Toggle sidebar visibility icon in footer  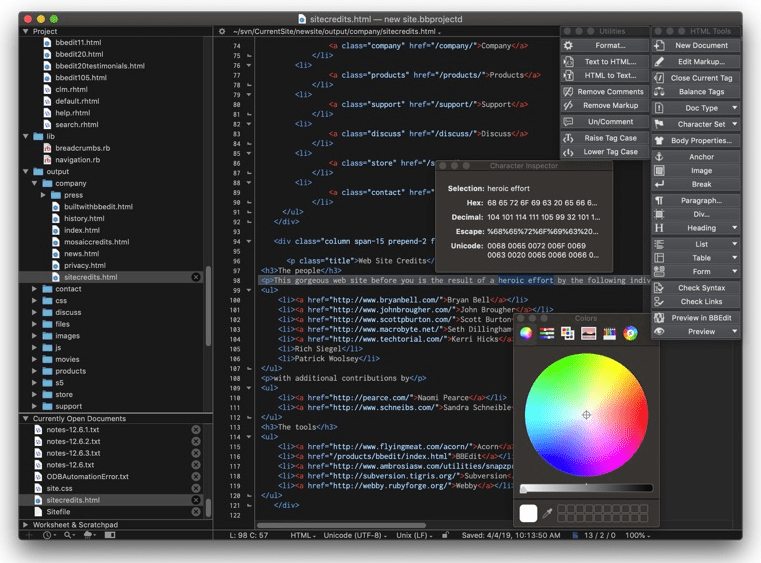110,535
